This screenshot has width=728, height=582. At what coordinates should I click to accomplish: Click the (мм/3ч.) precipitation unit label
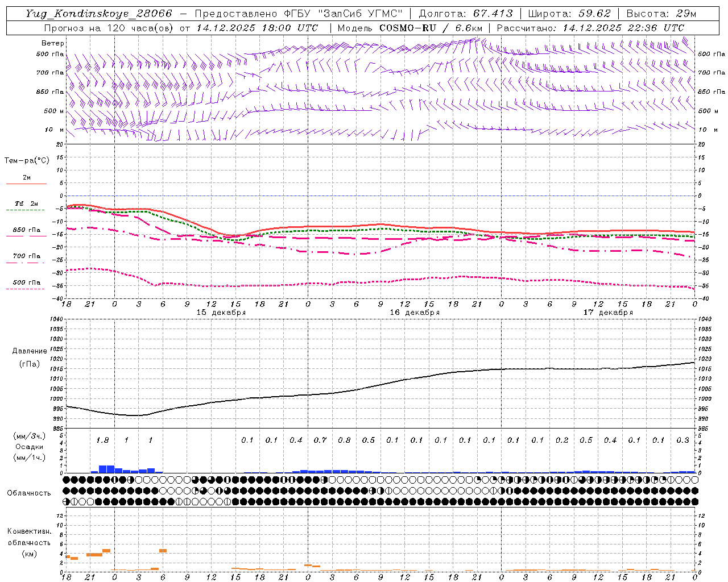[29, 436]
